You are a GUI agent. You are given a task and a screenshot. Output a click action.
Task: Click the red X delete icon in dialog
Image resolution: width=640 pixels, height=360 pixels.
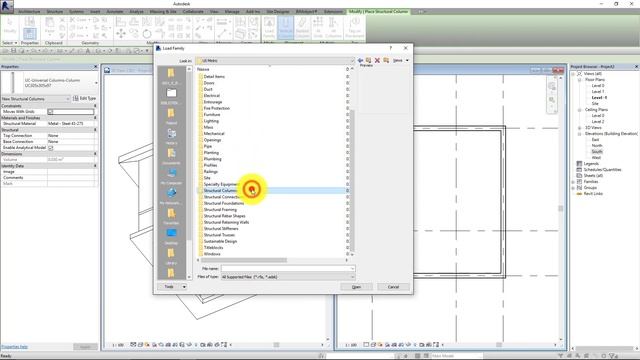[377, 60]
